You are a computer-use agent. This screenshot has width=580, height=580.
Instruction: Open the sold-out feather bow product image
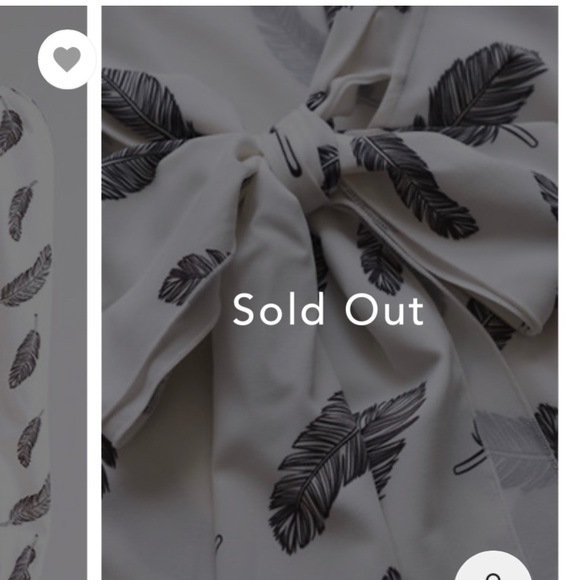[x=330, y=293]
